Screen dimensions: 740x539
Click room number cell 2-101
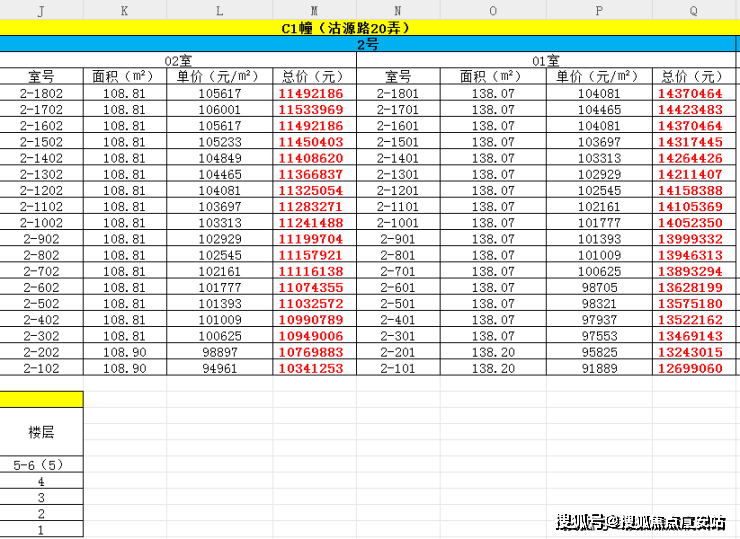[398, 368]
